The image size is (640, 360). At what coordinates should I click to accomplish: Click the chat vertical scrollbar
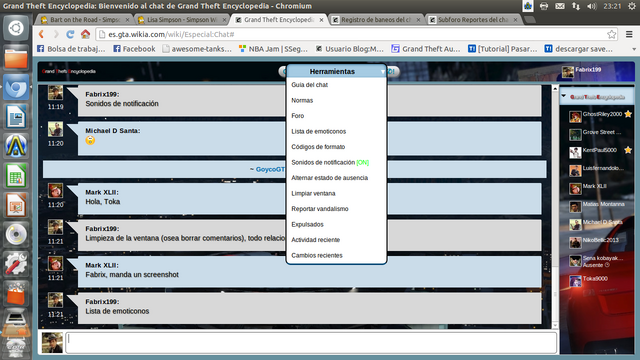[x=555, y=206]
